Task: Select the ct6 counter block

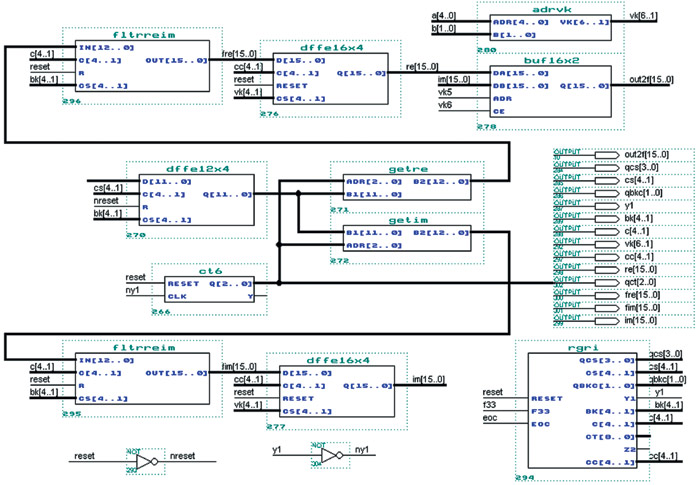Action: [209, 289]
